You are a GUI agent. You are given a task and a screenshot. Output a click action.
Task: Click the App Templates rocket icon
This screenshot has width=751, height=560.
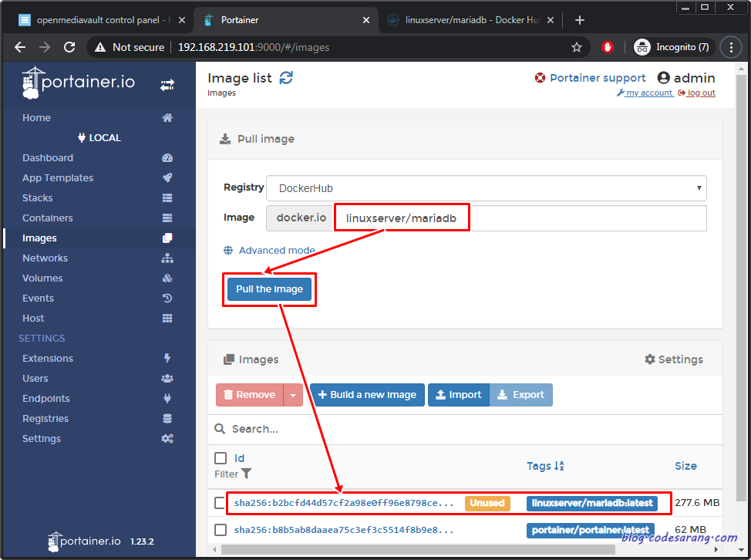pyautogui.click(x=167, y=177)
